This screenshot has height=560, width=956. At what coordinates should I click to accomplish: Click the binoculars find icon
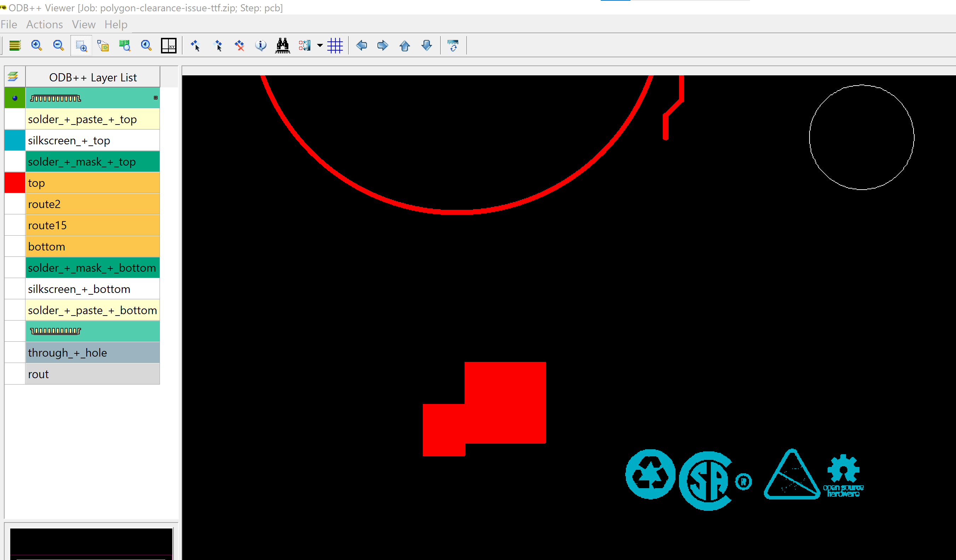click(283, 46)
